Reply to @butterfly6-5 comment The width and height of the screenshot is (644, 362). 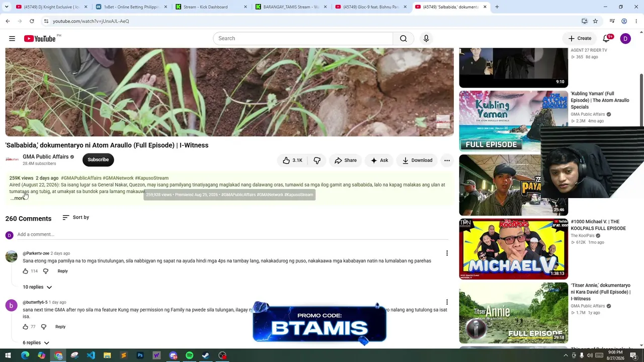[60, 327]
